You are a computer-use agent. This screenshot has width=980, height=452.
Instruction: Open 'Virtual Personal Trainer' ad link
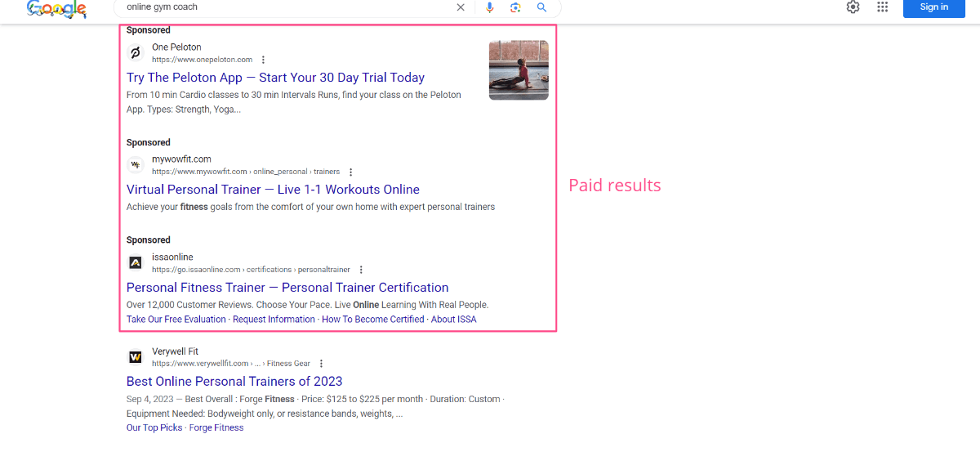coord(273,190)
